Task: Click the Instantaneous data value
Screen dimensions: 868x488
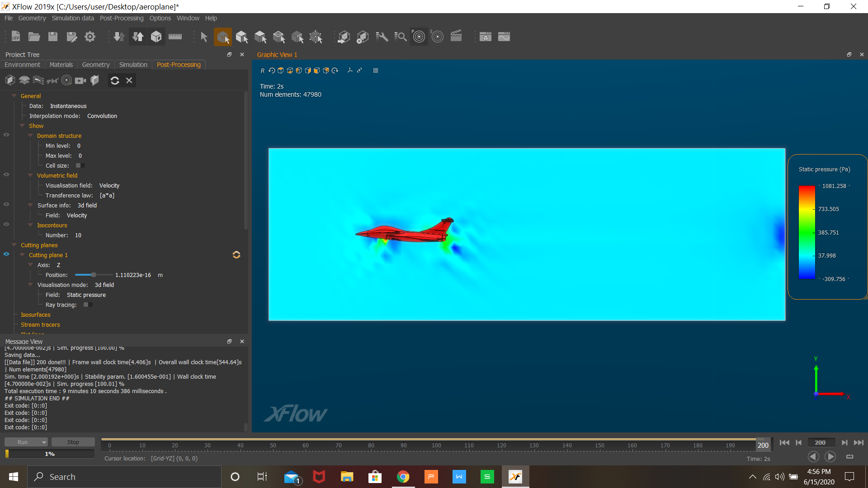Action: [68, 106]
